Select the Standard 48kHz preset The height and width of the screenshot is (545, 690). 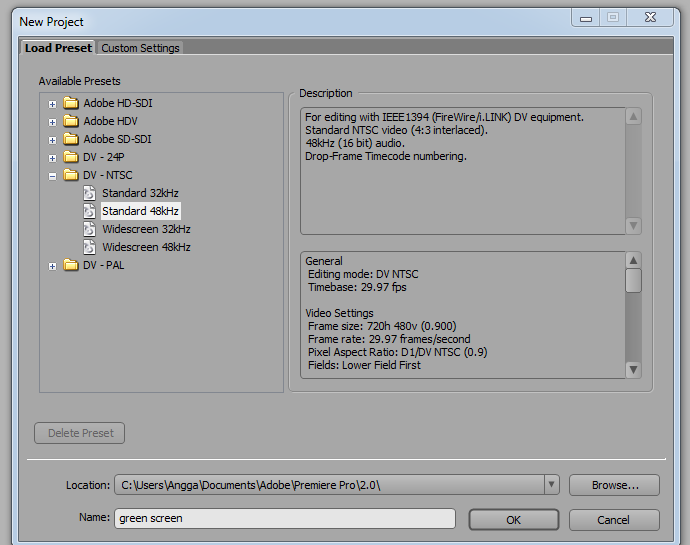(140, 211)
